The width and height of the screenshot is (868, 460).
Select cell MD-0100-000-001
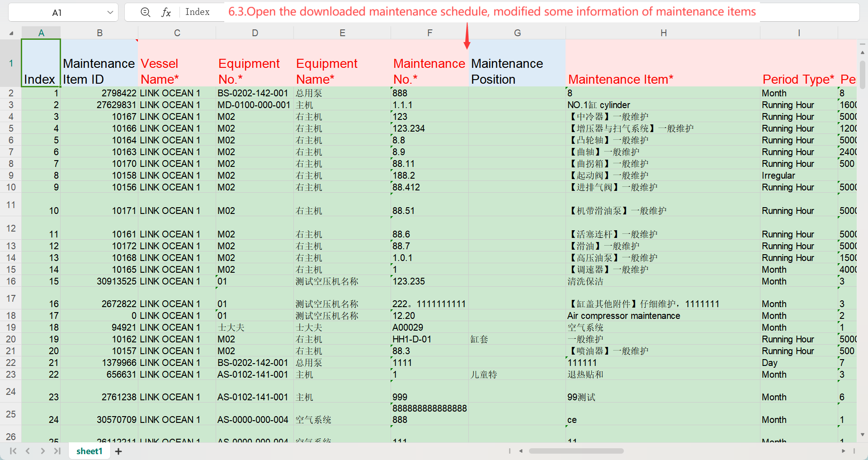pos(255,104)
